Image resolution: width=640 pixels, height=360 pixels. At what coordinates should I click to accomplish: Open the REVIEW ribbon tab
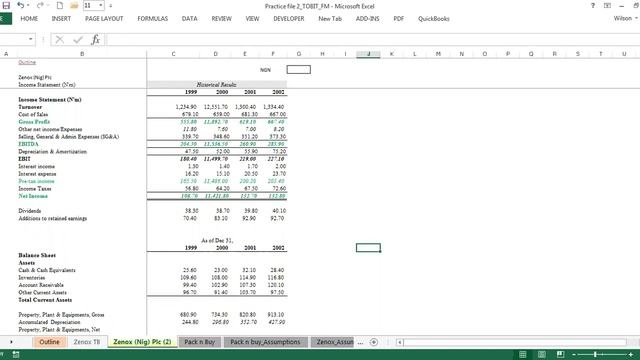(222, 19)
